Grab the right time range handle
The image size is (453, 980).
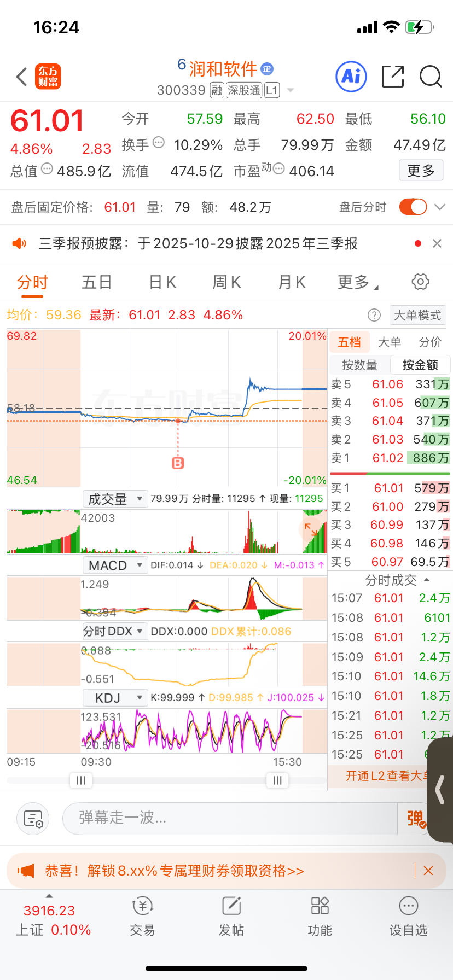[277, 780]
